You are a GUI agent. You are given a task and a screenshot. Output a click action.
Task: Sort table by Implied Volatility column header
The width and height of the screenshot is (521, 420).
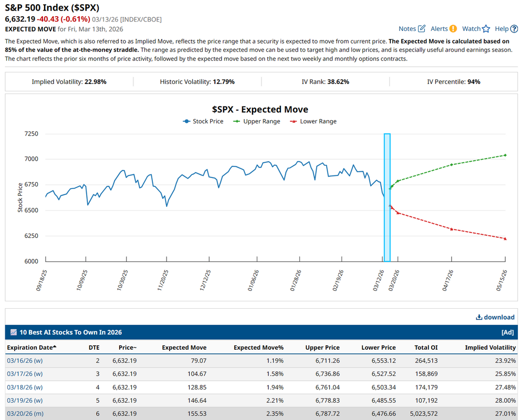pos(491,348)
